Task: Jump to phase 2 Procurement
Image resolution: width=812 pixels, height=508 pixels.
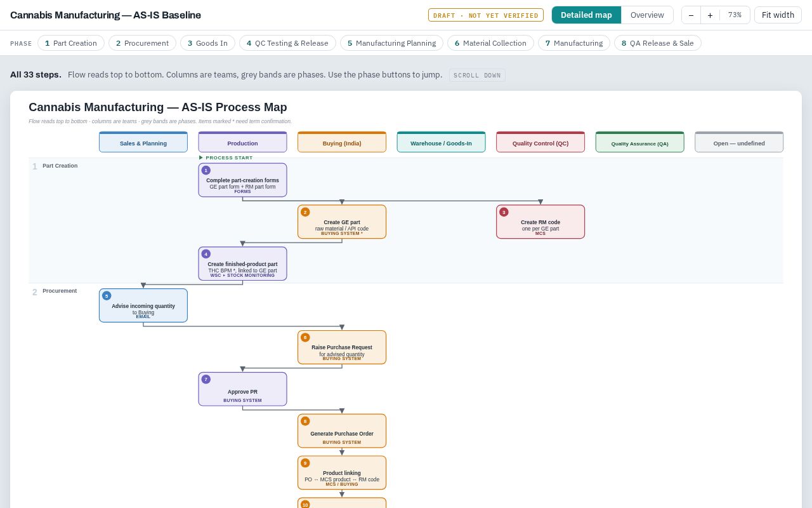Action: 142,43
